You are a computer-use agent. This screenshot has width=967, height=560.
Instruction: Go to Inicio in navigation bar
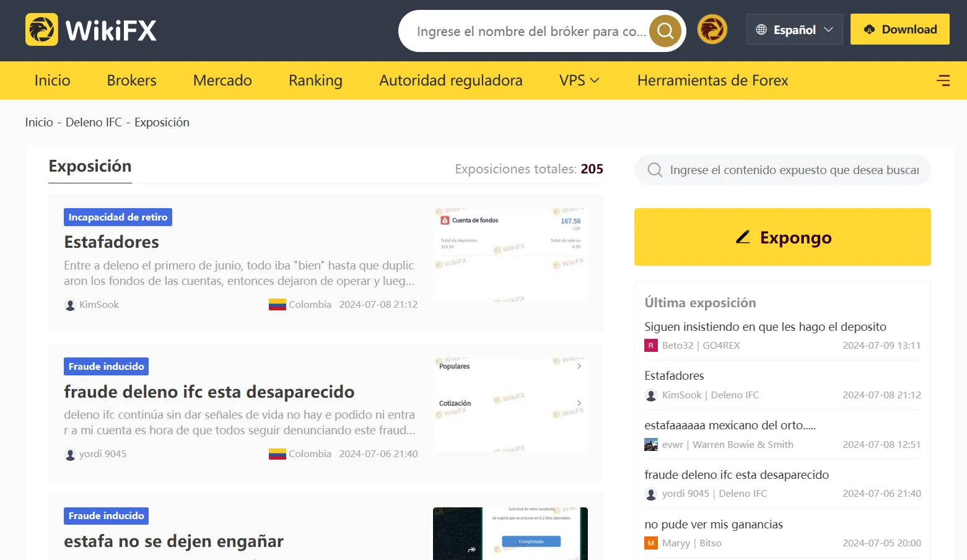[52, 81]
